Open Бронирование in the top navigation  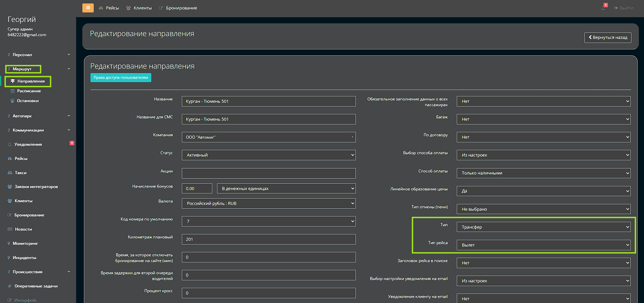point(178,8)
